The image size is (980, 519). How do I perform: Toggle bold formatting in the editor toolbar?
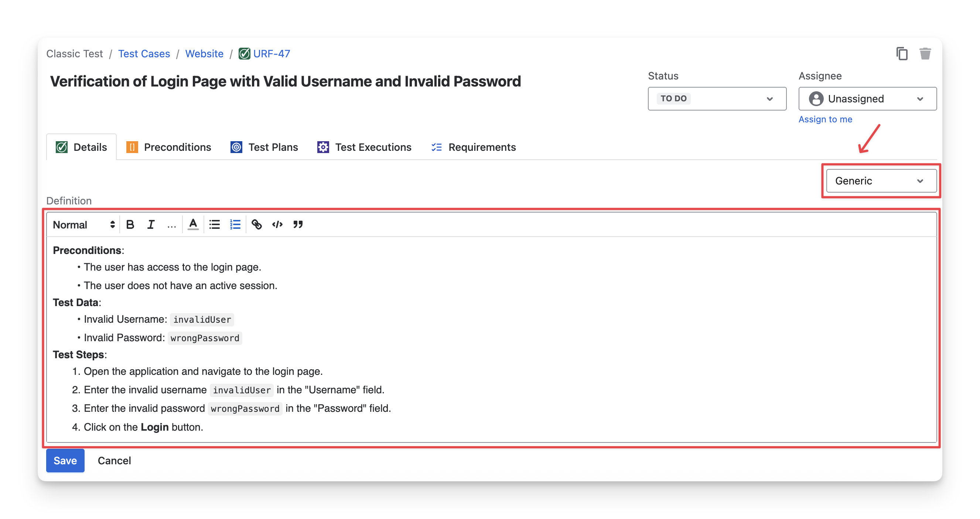tap(130, 225)
